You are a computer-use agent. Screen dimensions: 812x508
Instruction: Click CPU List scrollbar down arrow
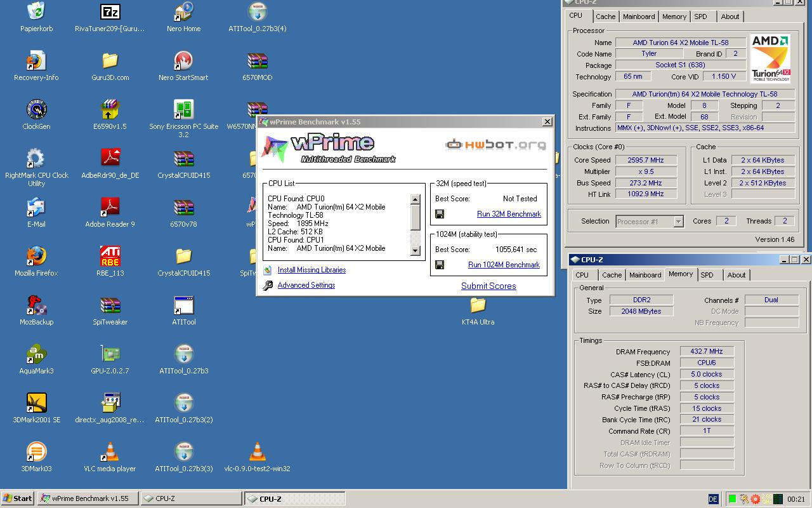coord(416,251)
